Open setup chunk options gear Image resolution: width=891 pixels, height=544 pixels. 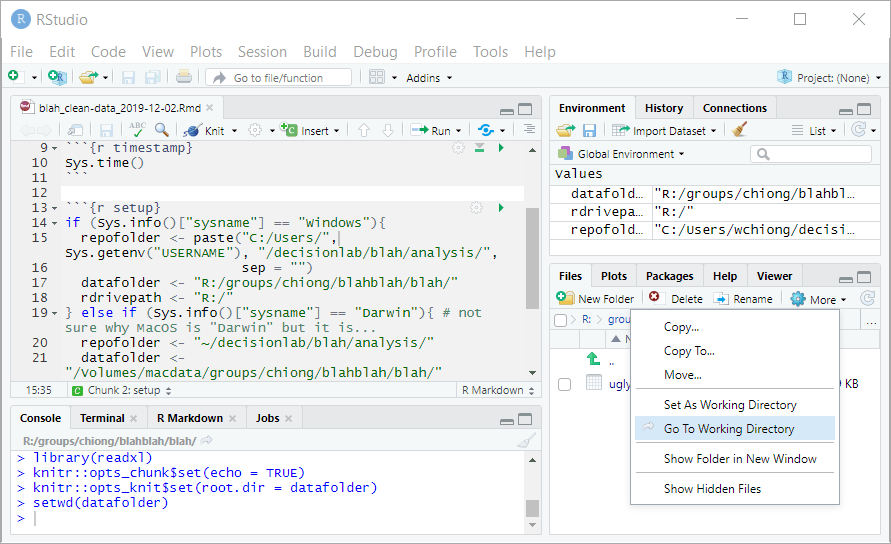pos(476,208)
